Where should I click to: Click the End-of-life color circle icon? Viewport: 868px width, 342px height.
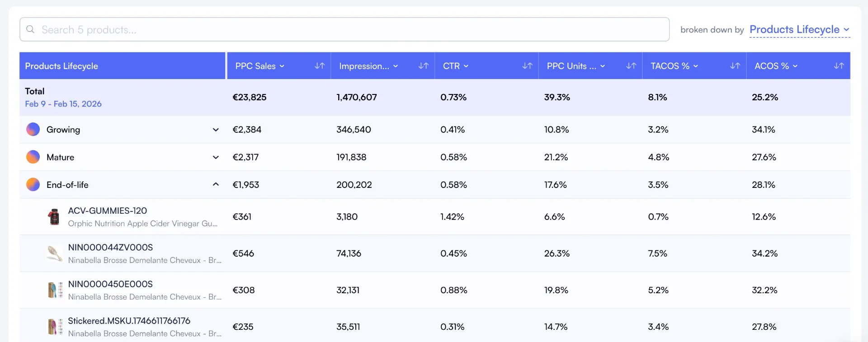[x=33, y=184]
